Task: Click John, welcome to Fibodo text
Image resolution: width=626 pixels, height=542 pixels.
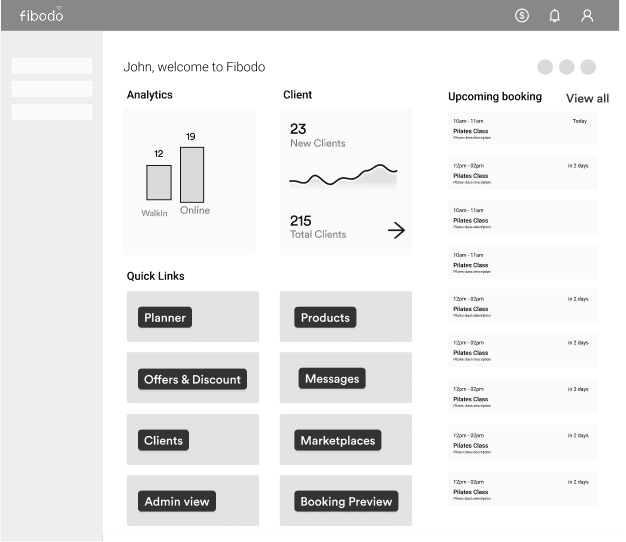Action: click(194, 67)
